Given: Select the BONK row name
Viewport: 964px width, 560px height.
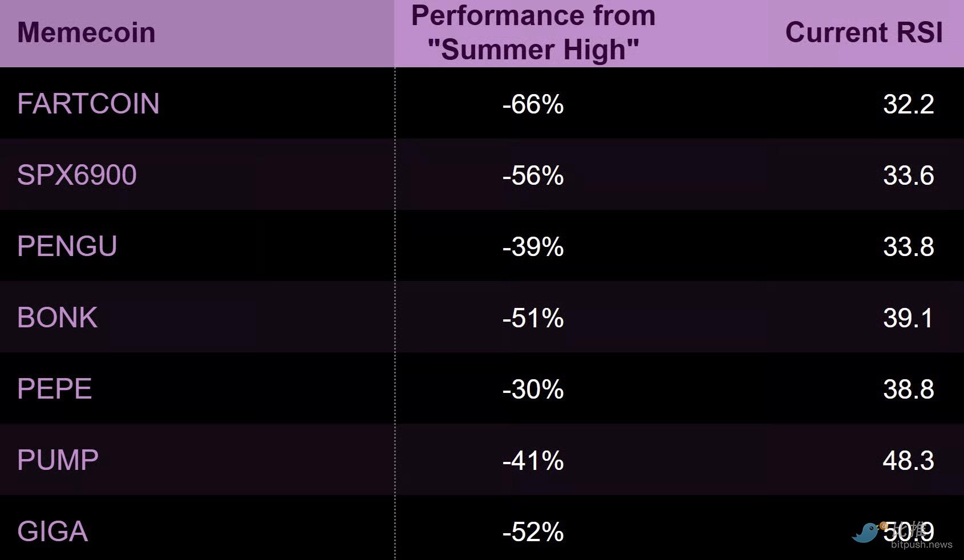Looking at the screenshot, I should pos(57,318).
